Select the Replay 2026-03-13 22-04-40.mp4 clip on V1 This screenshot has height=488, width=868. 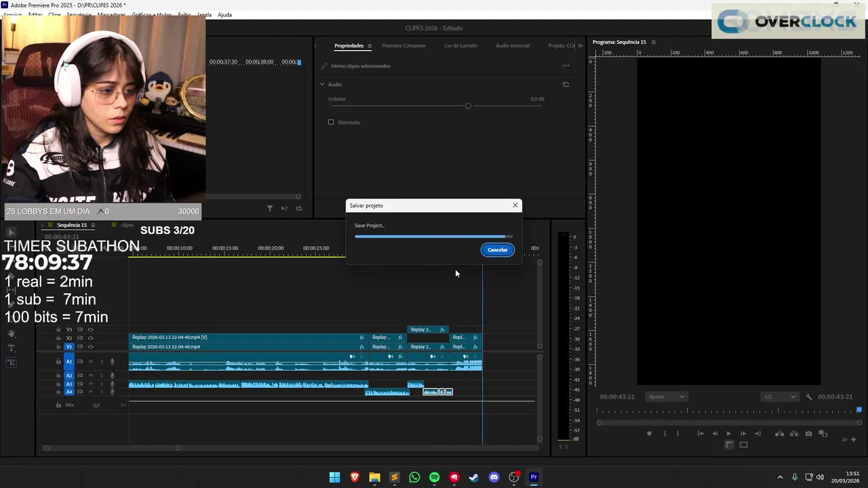pyautogui.click(x=249, y=346)
